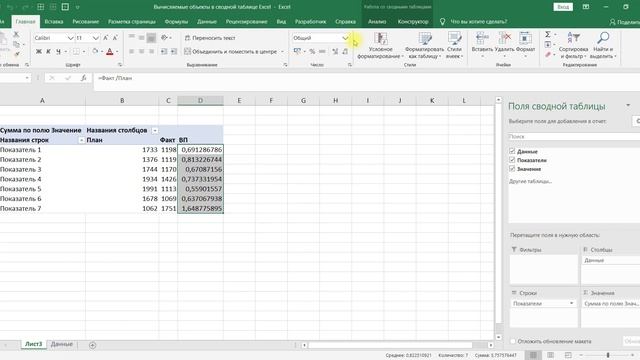Image resolution: width=640 pixels, height=360 pixels.
Task: Select column D header
Action: tap(200, 100)
